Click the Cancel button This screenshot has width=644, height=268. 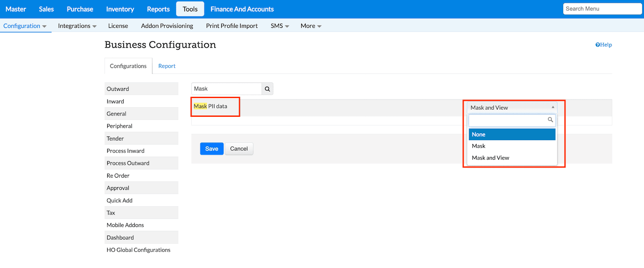click(239, 149)
